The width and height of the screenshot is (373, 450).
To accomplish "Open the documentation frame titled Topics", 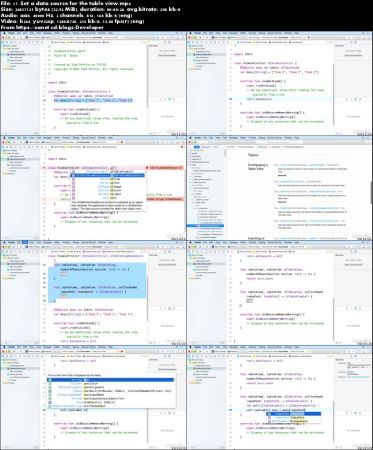I will click(x=280, y=188).
